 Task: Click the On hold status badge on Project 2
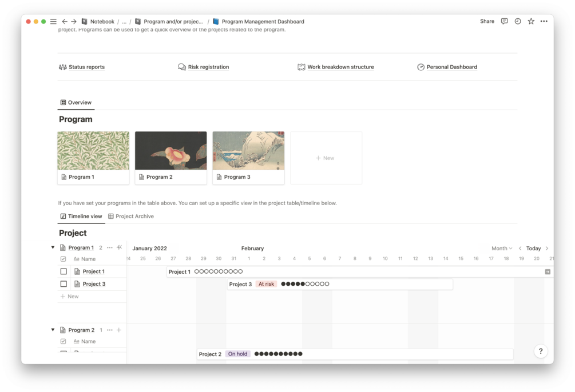(x=237, y=353)
